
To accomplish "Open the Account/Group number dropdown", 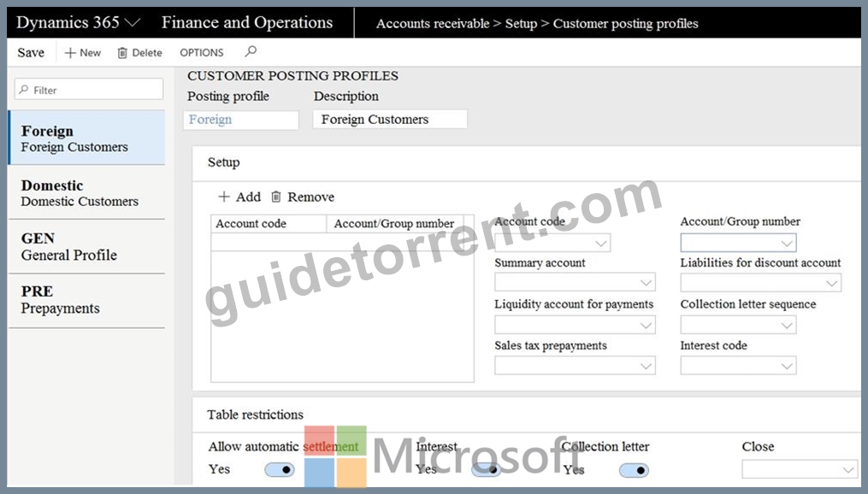I will click(x=739, y=242).
